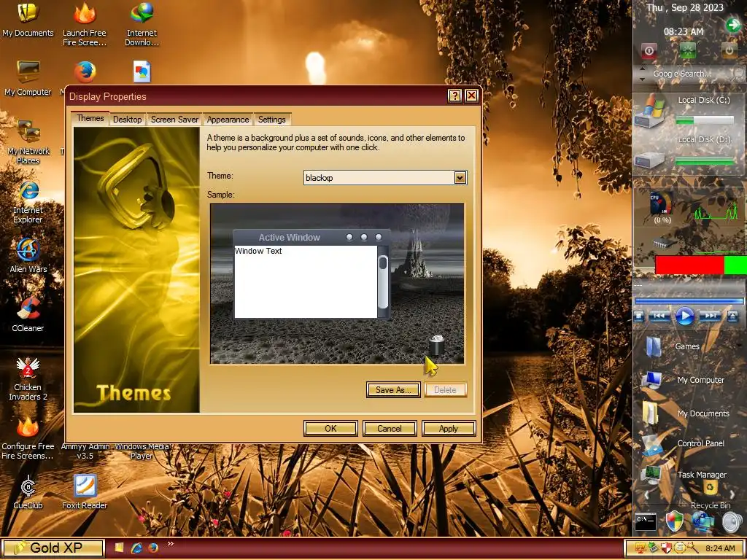Click the green standby widget button
The height and width of the screenshot is (560, 747).
[688, 50]
